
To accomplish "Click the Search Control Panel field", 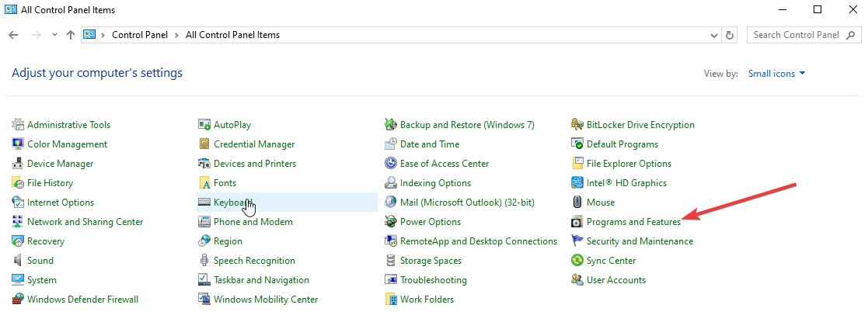I will (804, 35).
